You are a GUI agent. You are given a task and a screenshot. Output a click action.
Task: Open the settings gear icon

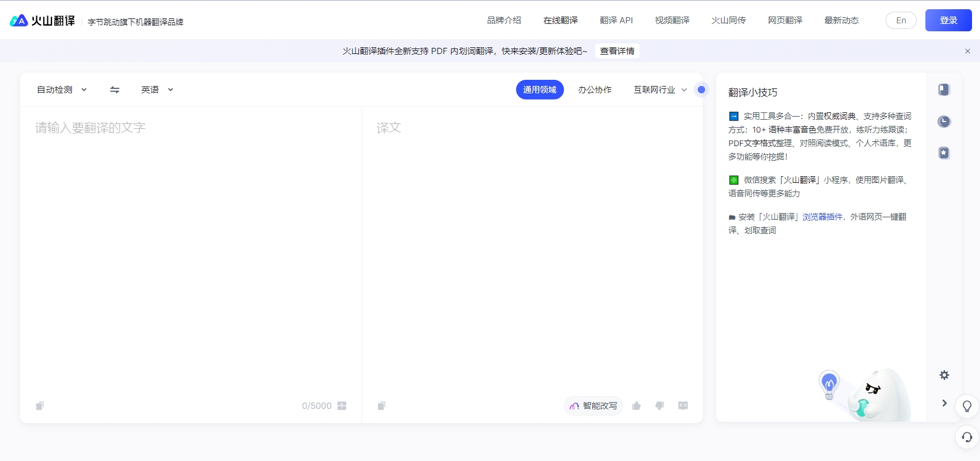(944, 375)
